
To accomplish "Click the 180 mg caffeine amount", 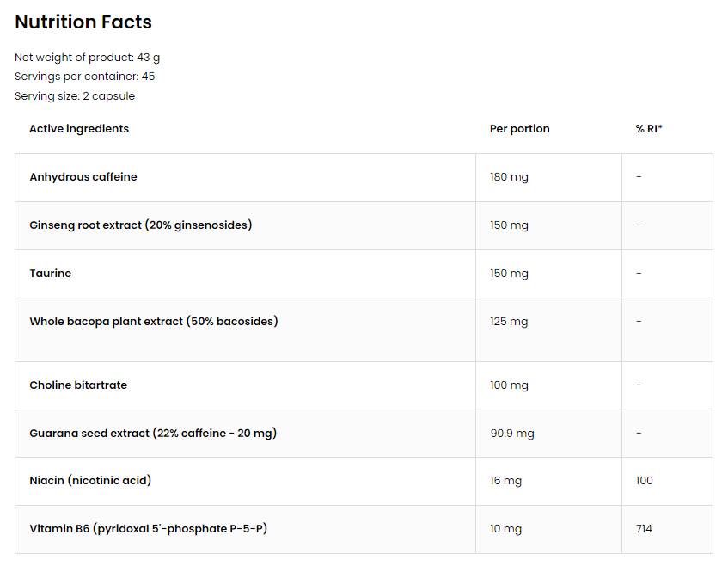I will click(509, 177).
